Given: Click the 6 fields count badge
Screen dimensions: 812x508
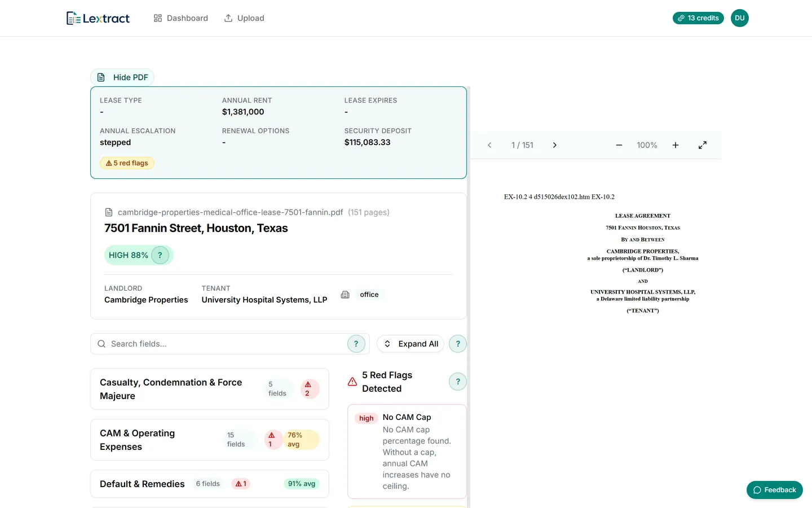Looking at the screenshot, I should click(208, 484).
